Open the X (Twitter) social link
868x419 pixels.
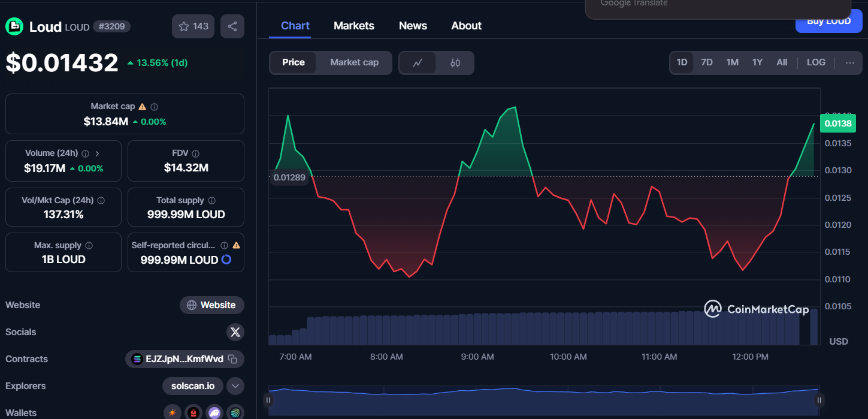click(x=235, y=331)
